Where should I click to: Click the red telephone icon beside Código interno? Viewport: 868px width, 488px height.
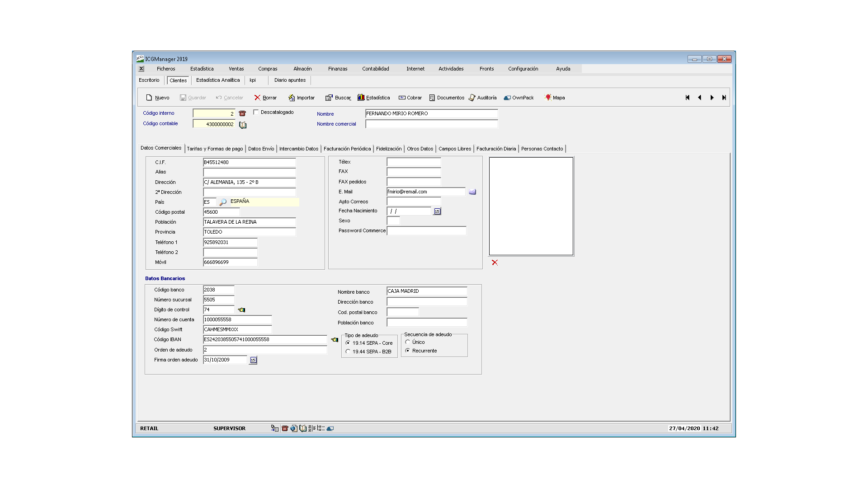pyautogui.click(x=242, y=113)
